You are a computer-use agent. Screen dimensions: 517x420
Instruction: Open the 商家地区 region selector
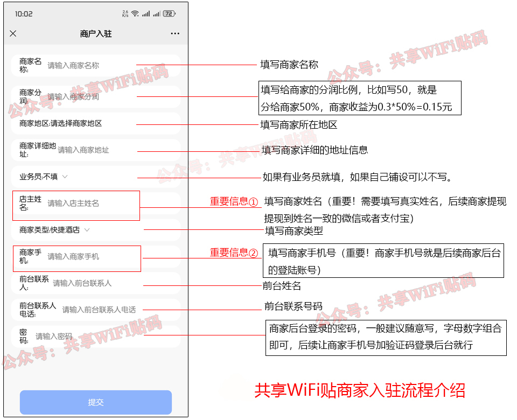[96, 123]
